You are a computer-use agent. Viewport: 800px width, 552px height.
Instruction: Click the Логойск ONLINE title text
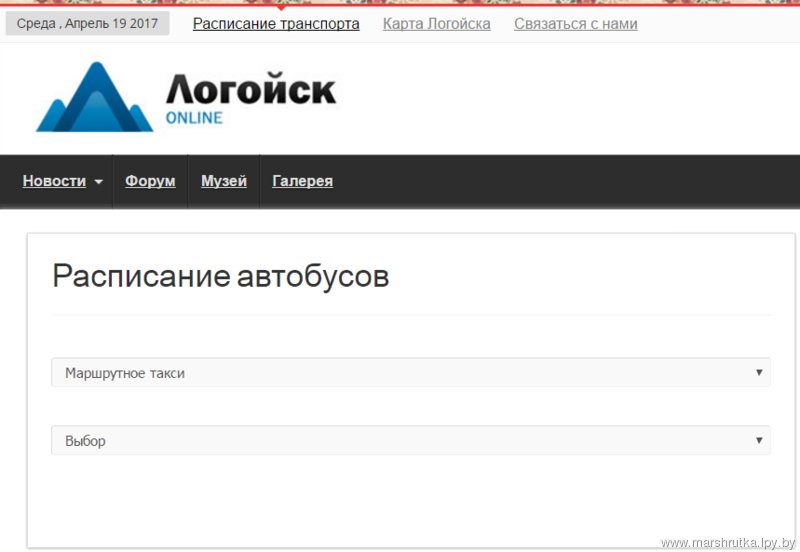click(251, 98)
